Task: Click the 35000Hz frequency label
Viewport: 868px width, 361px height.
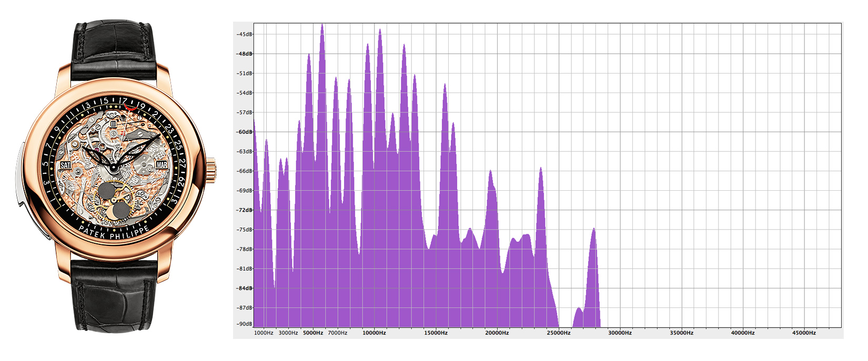Action: coord(682,333)
